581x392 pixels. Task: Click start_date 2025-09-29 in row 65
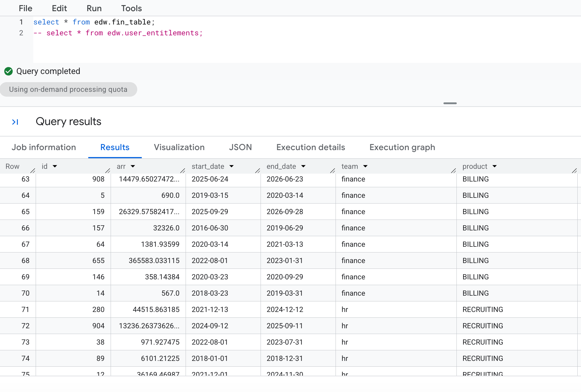210,212
